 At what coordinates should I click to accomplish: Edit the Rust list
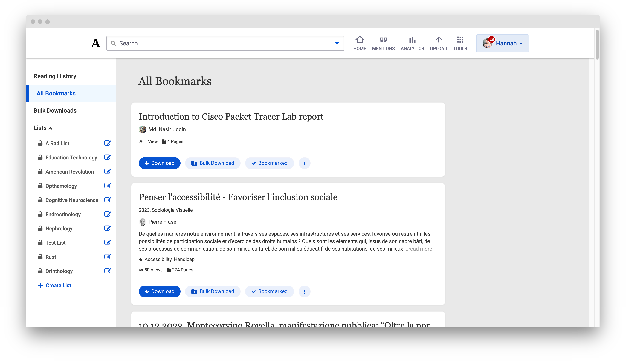tap(107, 257)
